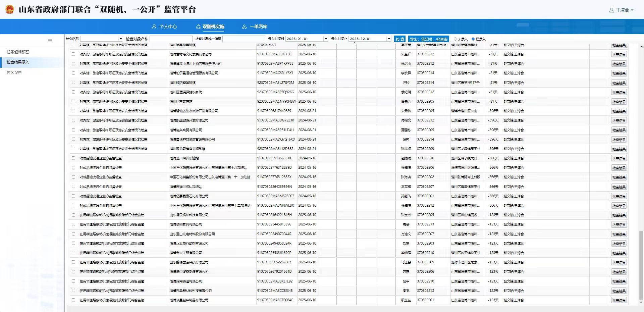This screenshot has width=644, height=312.
Task: Click the user avatar icon beside 王淳合
Action: pyautogui.click(x=611, y=10)
